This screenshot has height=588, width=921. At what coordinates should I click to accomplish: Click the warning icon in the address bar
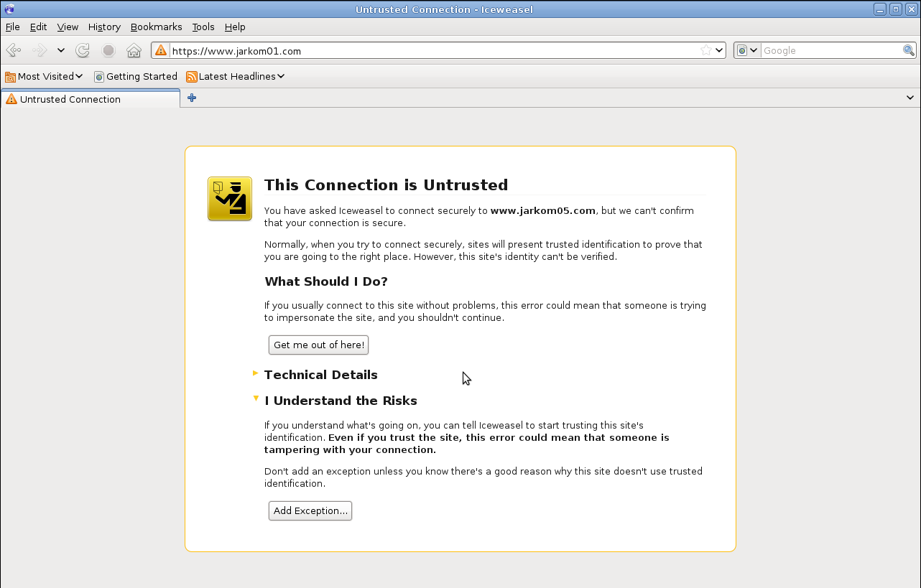(x=159, y=50)
